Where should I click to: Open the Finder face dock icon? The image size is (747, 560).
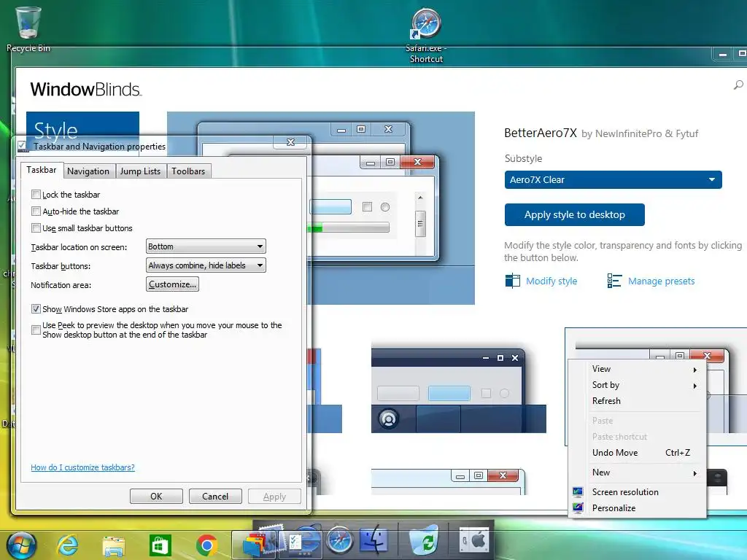click(374, 540)
